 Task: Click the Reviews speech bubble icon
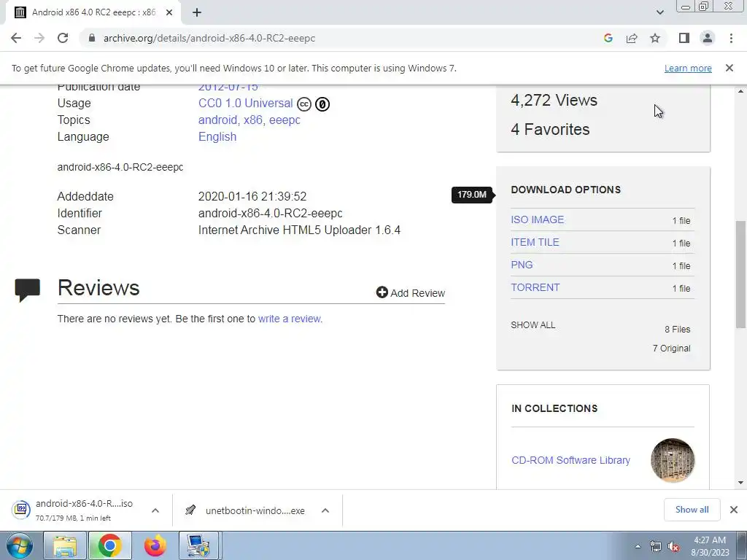tap(28, 290)
